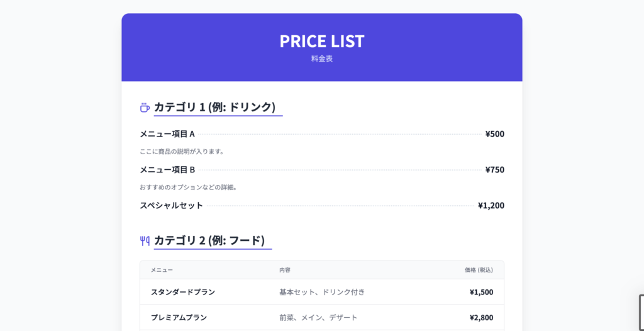Click the メニュー項目 A item name
This screenshot has width=644, height=331.
click(x=167, y=134)
